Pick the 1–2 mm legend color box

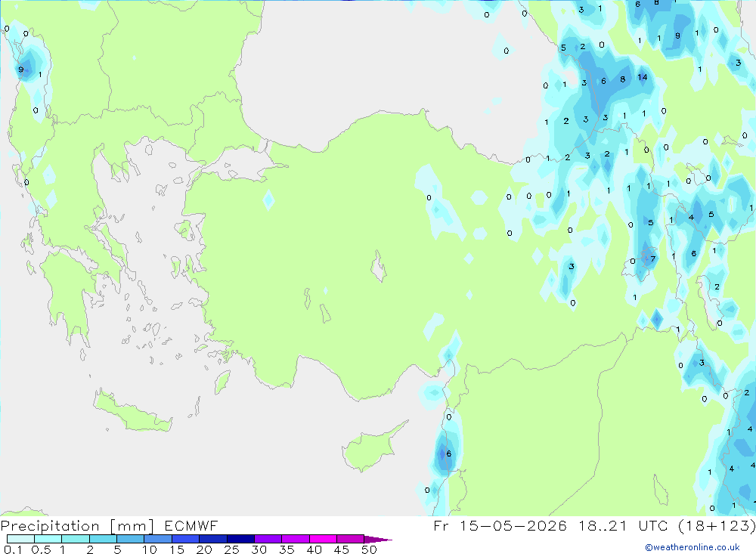click(75, 539)
